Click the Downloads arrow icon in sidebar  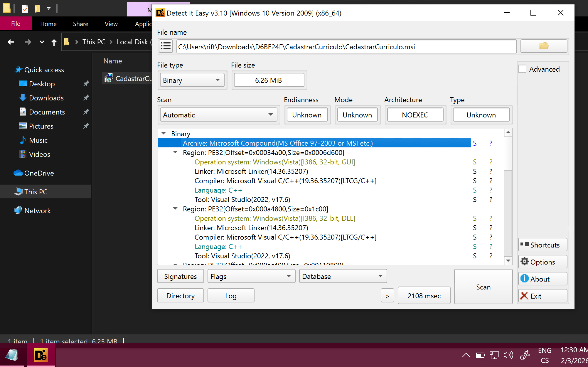tap(23, 97)
